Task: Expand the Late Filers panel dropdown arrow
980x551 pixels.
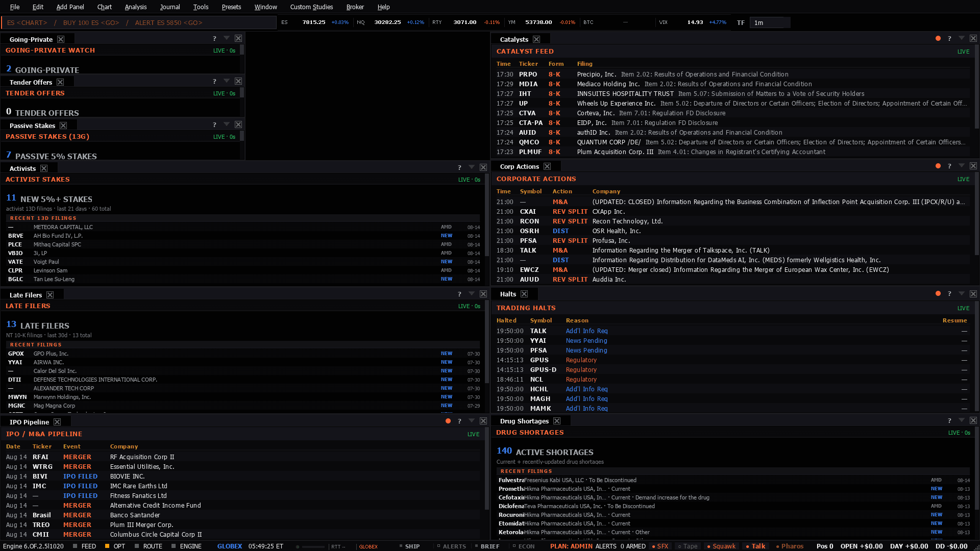Action: 472,294
